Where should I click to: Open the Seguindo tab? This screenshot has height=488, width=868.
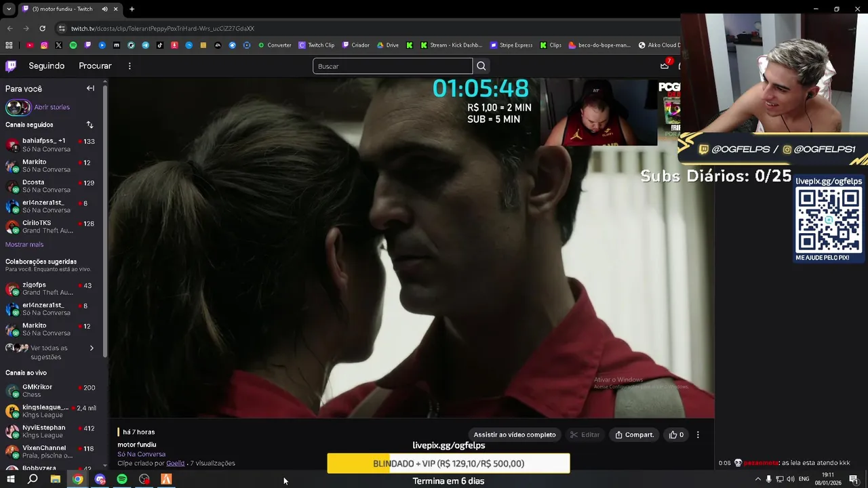coord(47,66)
